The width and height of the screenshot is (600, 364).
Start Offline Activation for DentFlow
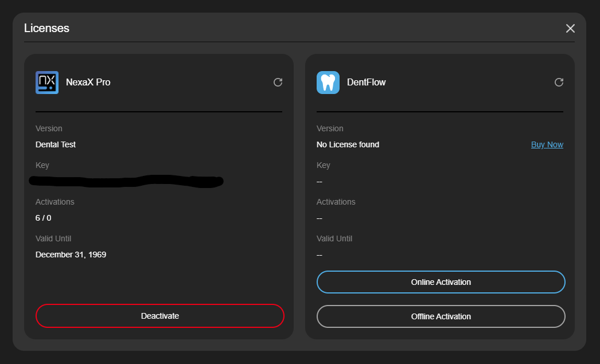click(x=441, y=316)
